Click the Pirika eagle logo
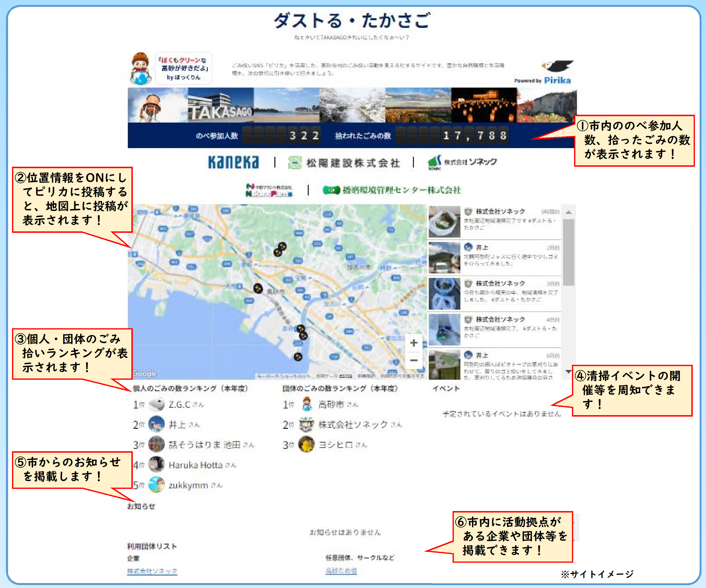This screenshot has height=588, width=706. pos(557,66)
